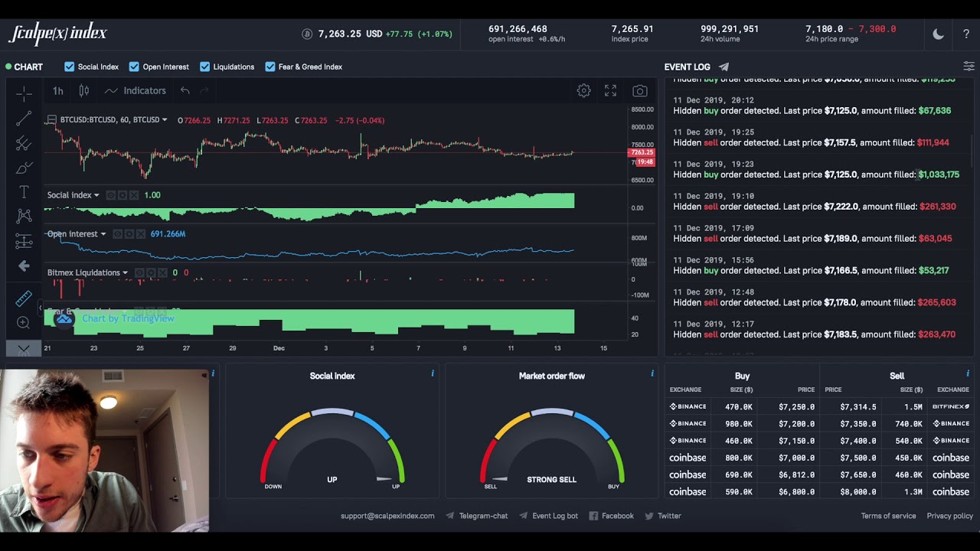This screenshot has width=980, height=551.
Task: Click the EVENT LOG panel title
Action: (x=687, y=67)
